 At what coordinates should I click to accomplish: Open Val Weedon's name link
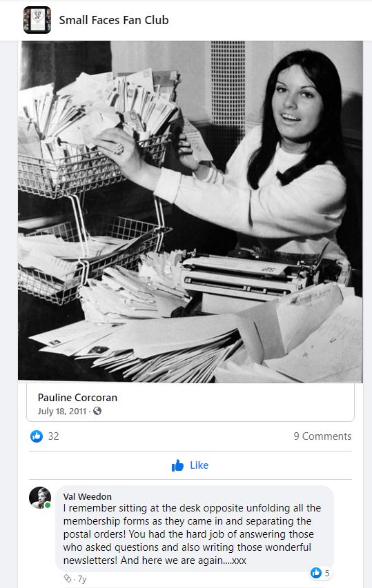88,496
